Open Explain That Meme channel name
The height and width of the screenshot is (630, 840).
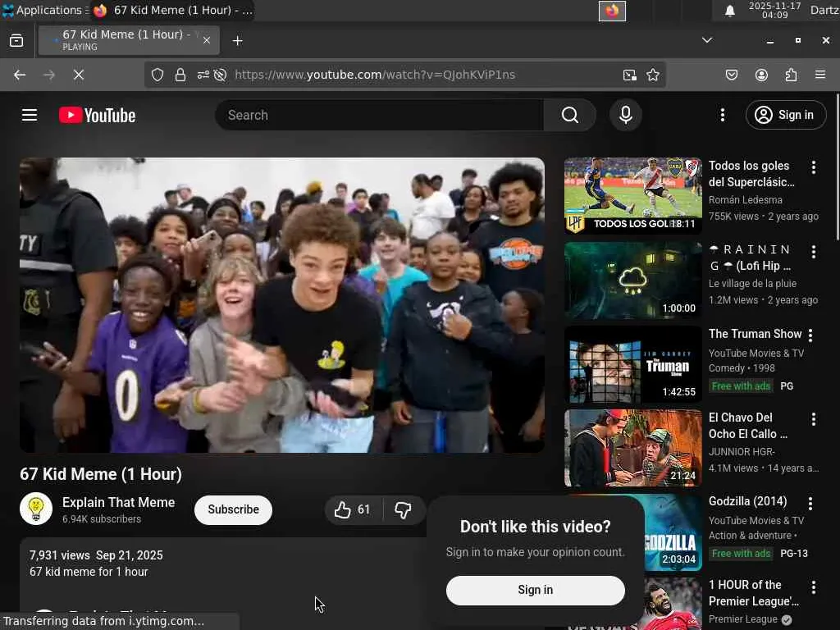pyautogui.click(x=118, y=503)
